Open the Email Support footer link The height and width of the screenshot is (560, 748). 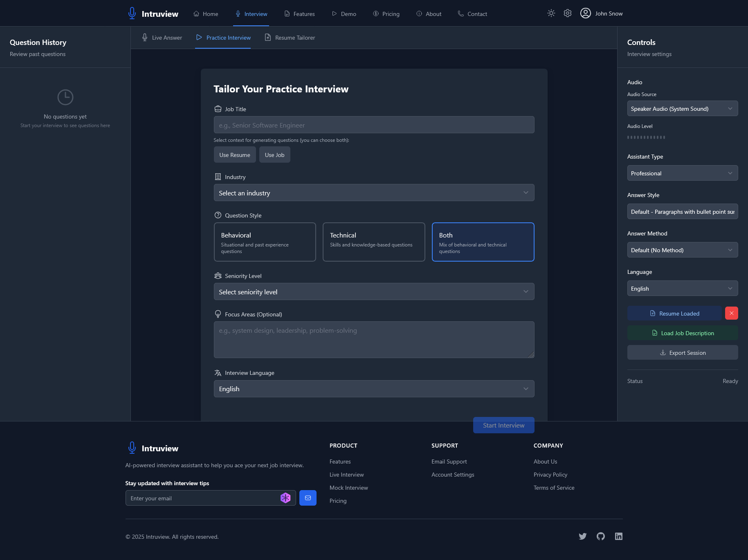coord(449,461)
